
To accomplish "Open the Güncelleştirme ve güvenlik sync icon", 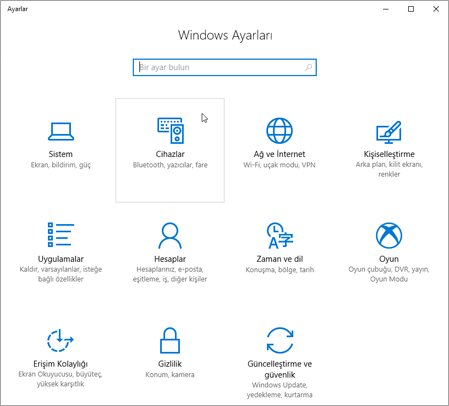I will pos(280,340).
